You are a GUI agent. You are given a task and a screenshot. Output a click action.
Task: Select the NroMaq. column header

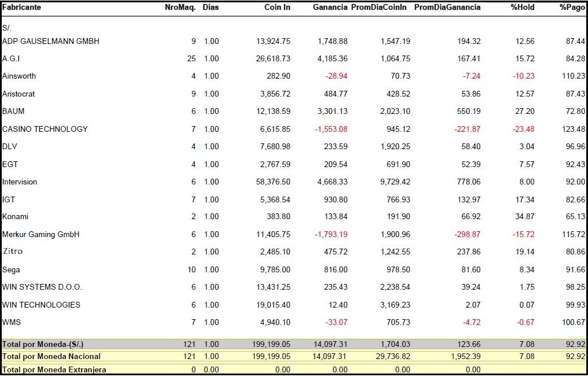[x=180, y=7]
